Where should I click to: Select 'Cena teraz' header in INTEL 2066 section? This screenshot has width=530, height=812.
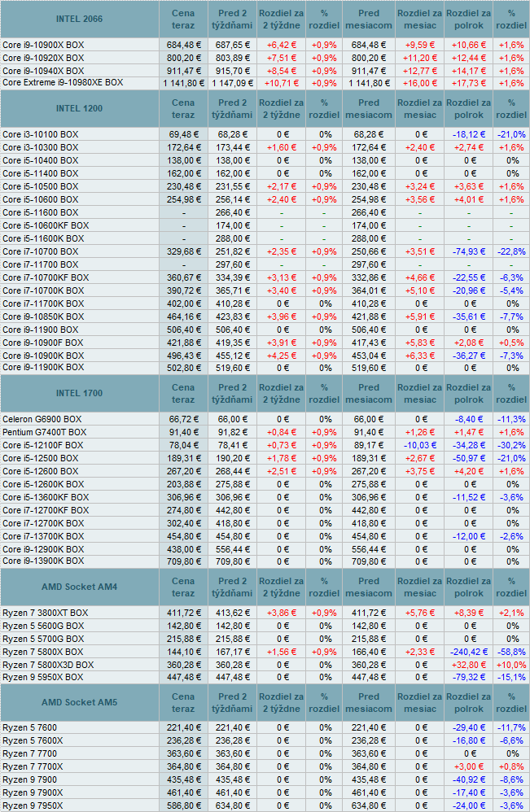coord(183,20)
